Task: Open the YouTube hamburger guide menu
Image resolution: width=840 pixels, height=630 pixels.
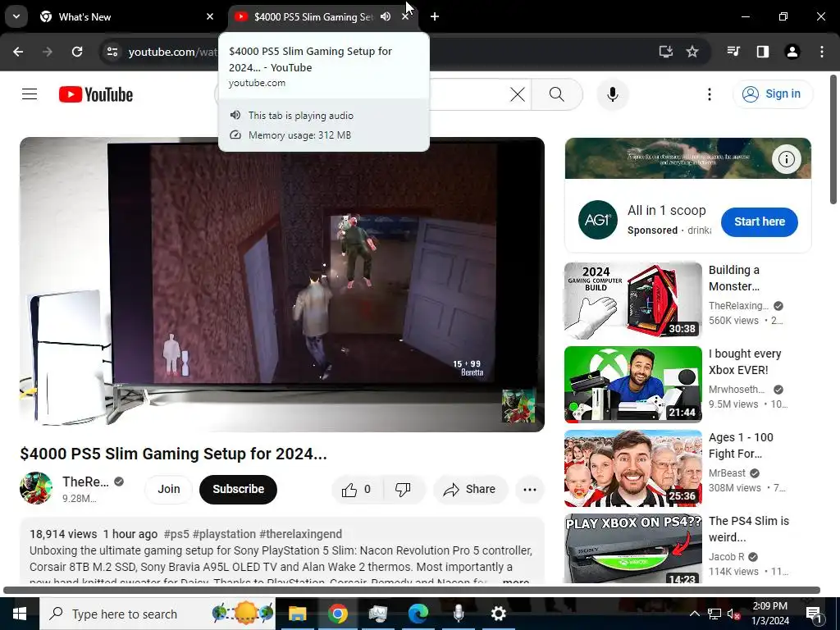Action: pyautogui.click(x=30, y=94)
